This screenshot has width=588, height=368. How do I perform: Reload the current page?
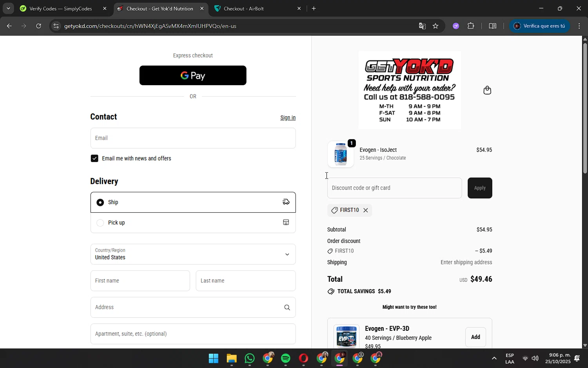[38, 26]
